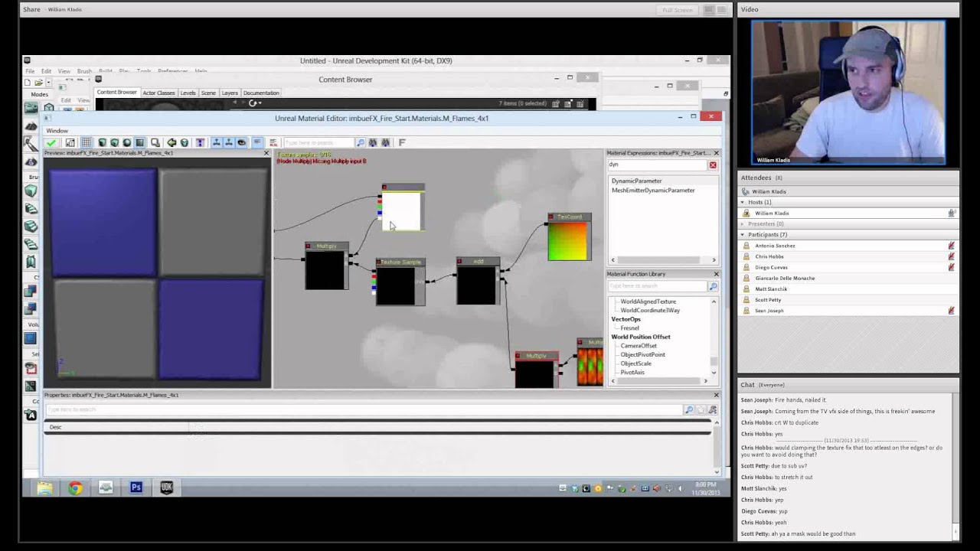Select WorldCoordinate3Way function

[x=650, y=311]
